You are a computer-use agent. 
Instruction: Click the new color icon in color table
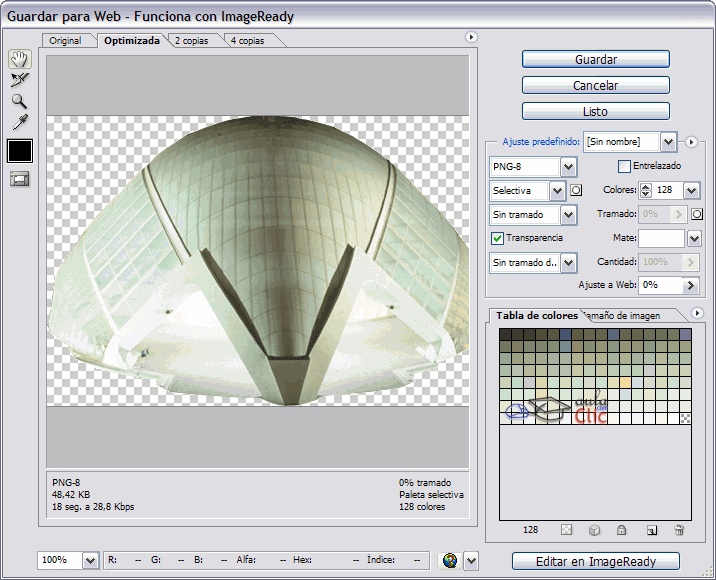(x=651, y=530)
